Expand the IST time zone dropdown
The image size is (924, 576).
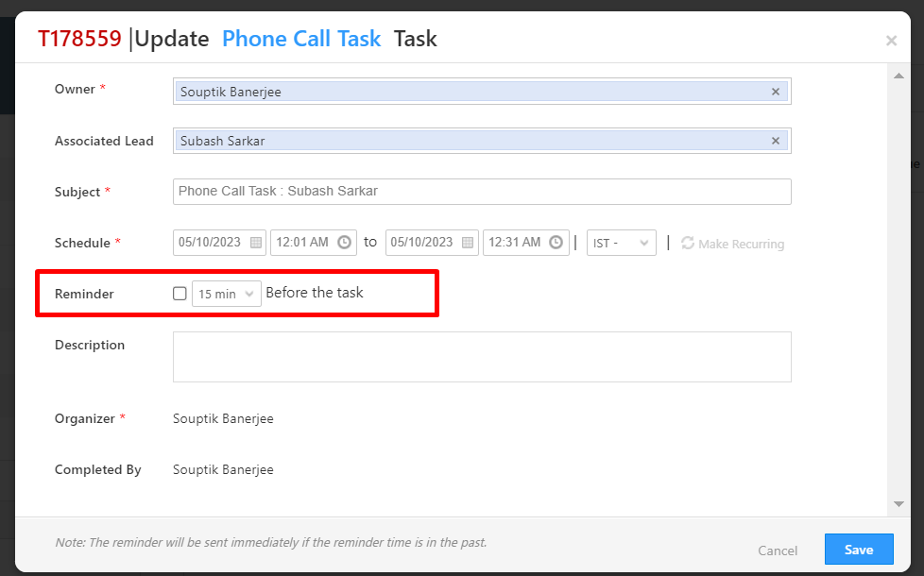(622, 243)
